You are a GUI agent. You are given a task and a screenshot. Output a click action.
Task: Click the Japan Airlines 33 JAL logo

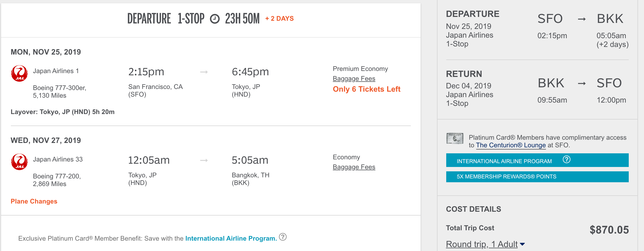19,162
